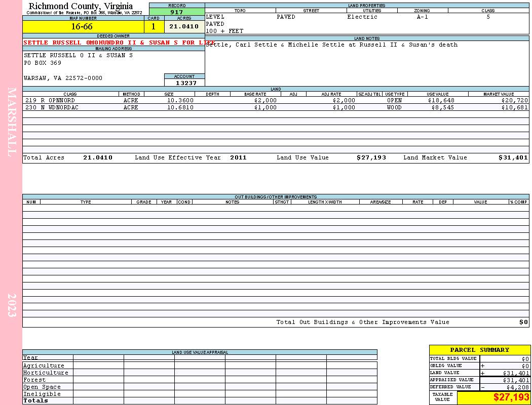Click the card number 1 cell

click(154, 27)
